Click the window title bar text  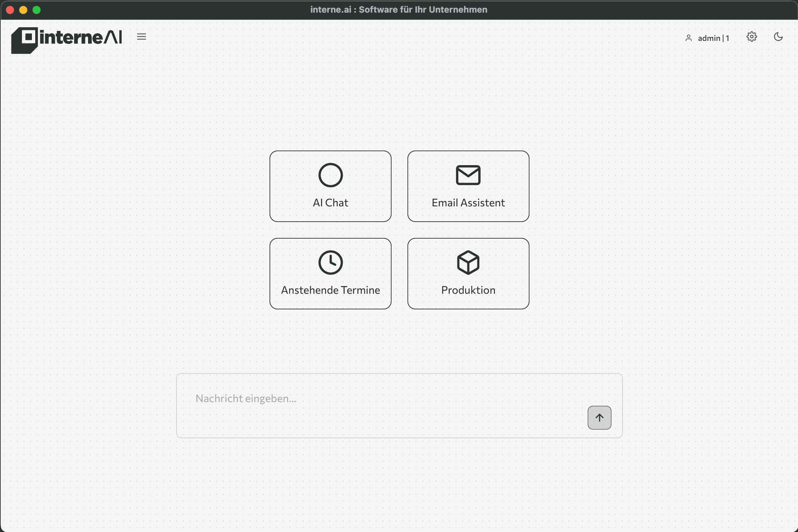[399, 10]
